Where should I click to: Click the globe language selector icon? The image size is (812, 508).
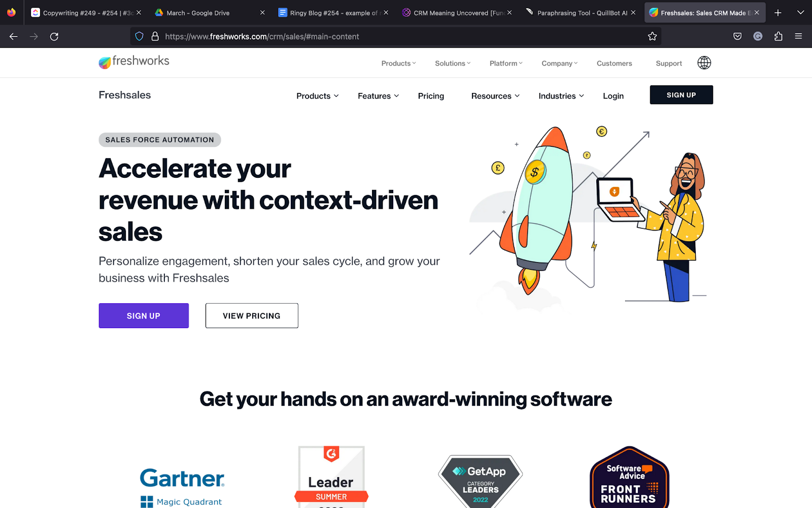(704, 63)
